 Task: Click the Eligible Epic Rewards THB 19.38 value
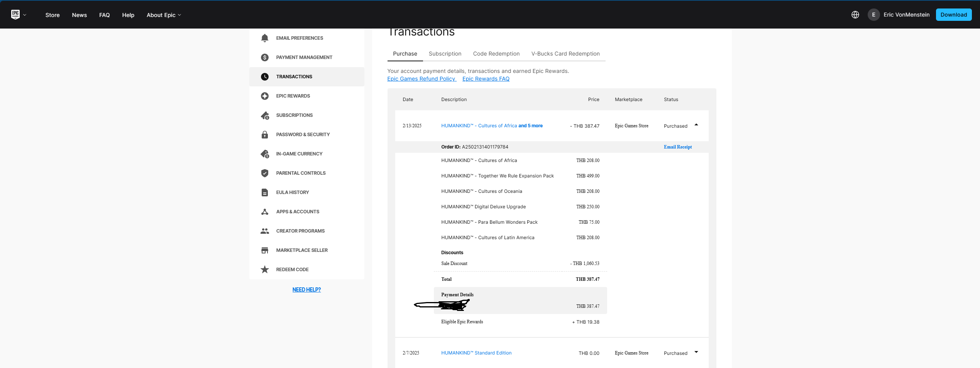tap(586, 322)
